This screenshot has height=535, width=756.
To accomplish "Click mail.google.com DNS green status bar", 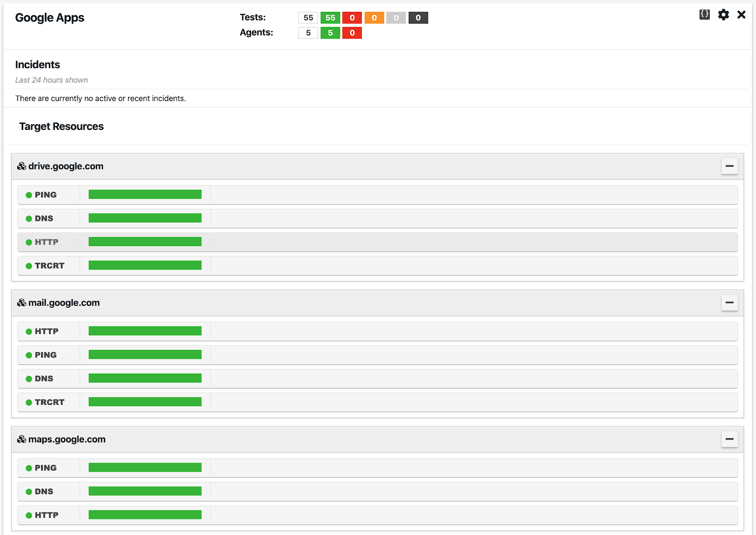I will coord(145,378).
